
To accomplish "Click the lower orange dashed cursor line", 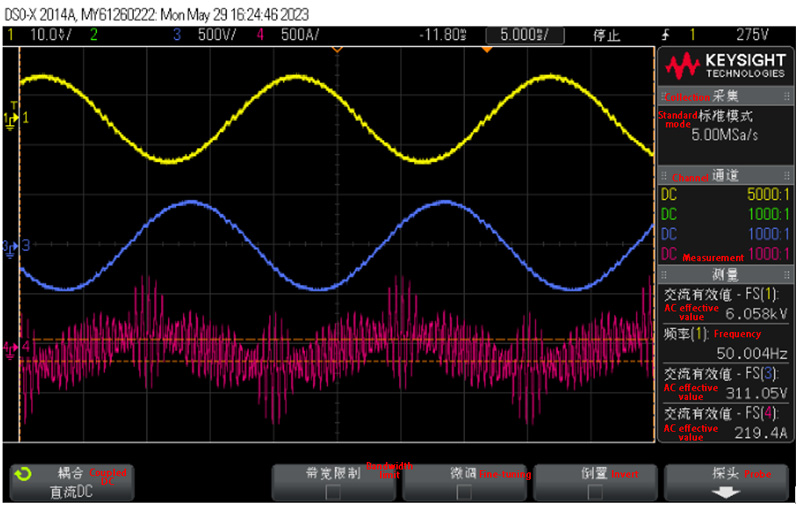I will point(337,361).
